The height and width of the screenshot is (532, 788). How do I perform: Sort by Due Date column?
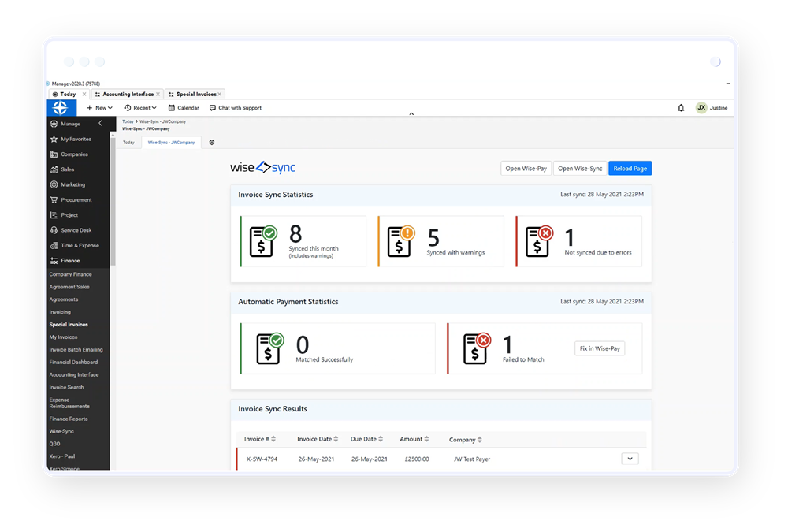tap(366, 439)
